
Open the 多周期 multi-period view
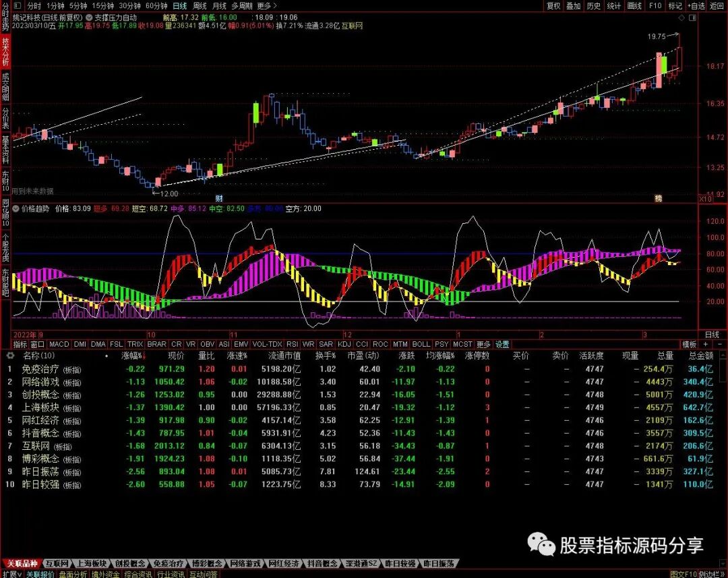[x=242, y=5]
